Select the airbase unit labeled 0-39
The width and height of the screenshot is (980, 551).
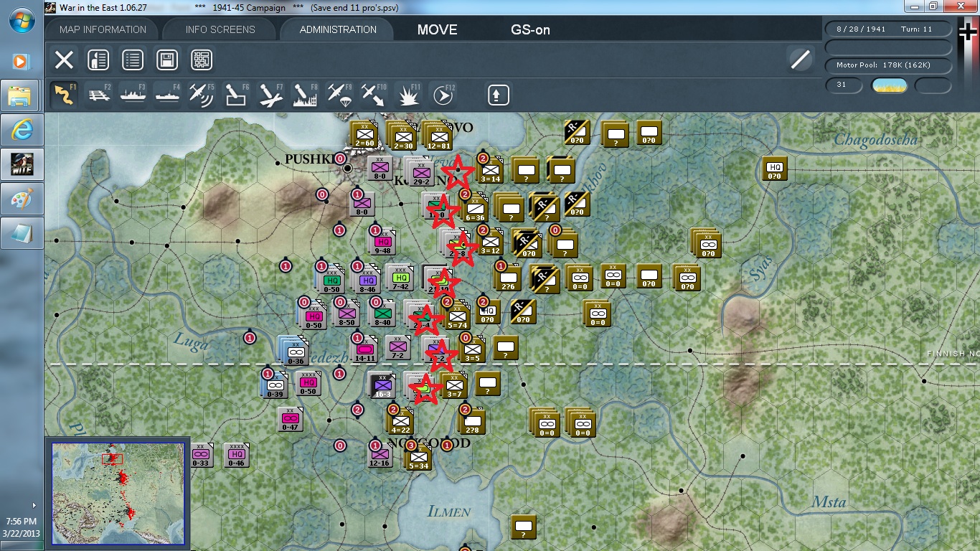(276, 385)
